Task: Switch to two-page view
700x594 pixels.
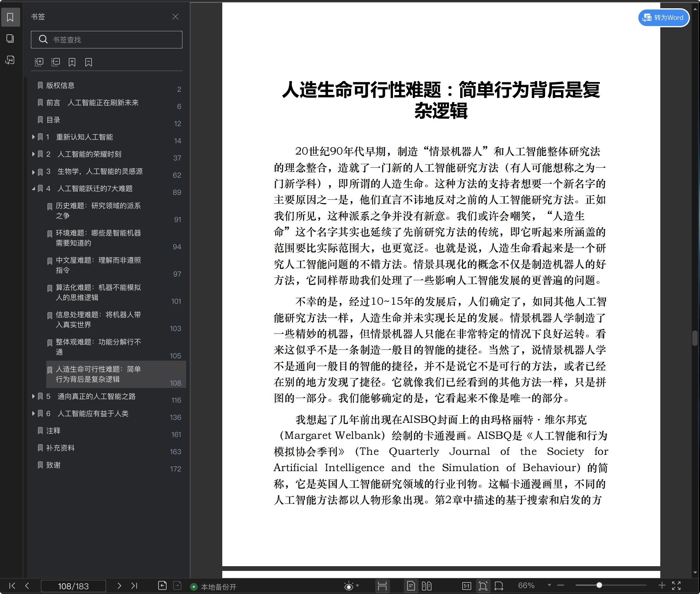Action: (427, 586)
